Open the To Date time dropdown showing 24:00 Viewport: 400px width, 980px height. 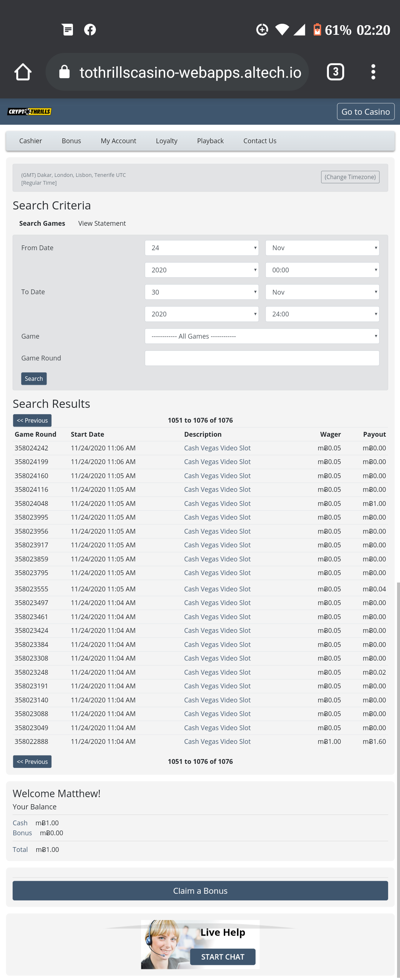click(x=322, y=314)
